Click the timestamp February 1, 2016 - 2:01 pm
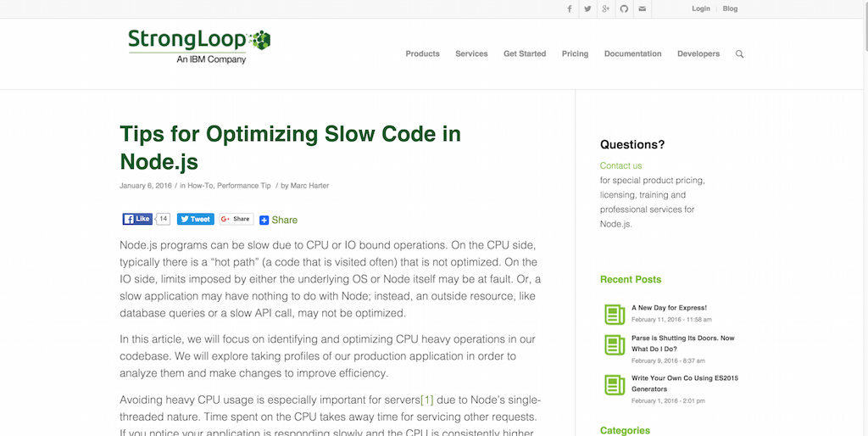The height and width of the screenshot is (436, 868). pos(668,400)
